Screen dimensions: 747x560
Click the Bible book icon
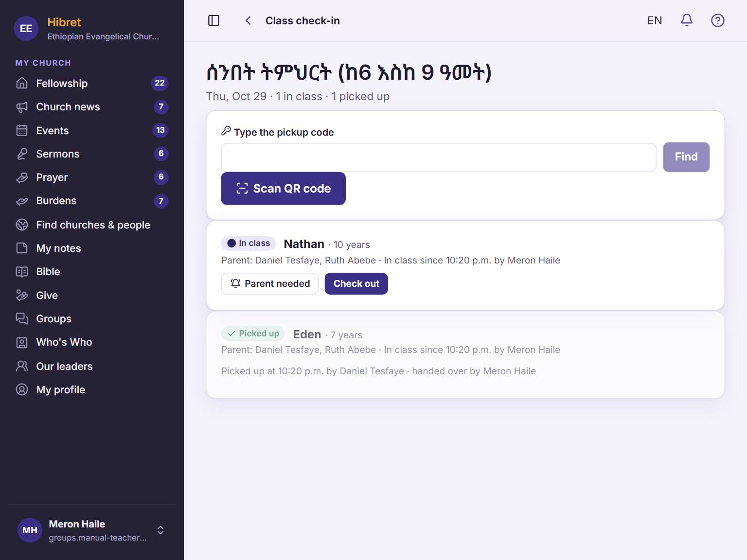pos(22,272)
